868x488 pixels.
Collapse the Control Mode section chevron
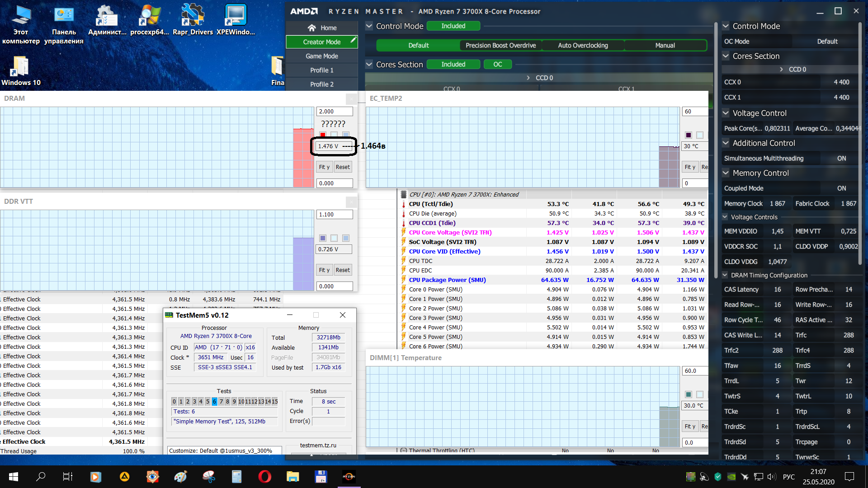(369, 26)
